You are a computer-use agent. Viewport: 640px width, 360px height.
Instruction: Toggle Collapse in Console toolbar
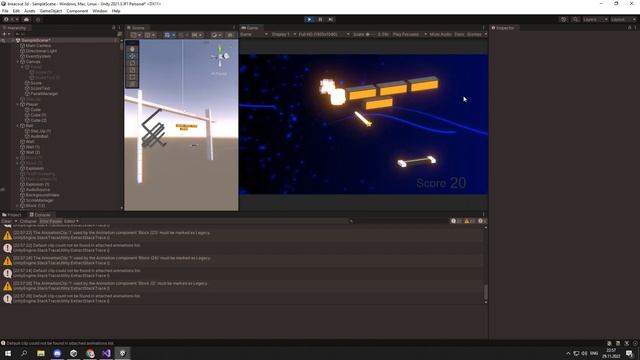(x=28, y=221)
